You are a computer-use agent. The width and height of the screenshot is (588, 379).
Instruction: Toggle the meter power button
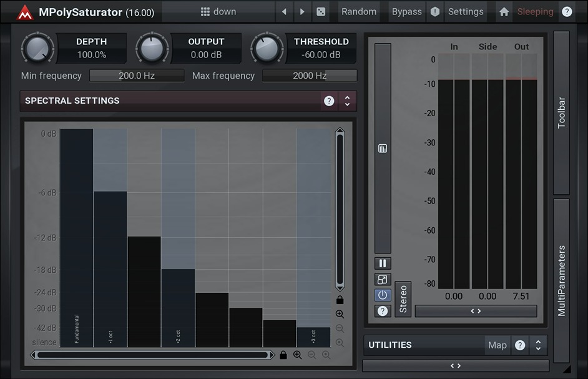pos(383,295)
